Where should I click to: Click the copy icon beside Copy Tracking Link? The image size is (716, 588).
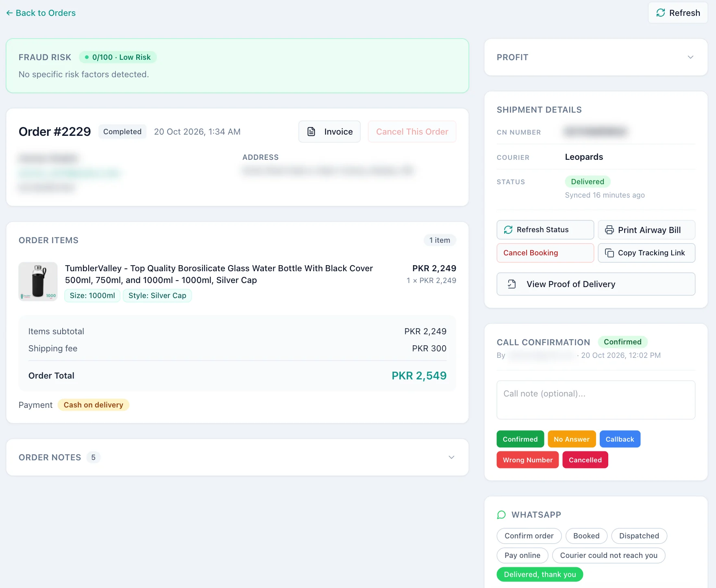click(609, 253)
